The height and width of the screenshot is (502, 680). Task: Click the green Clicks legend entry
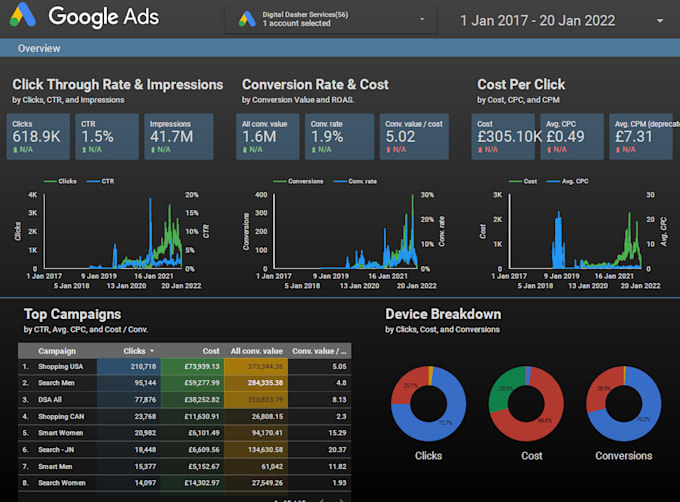60,181
